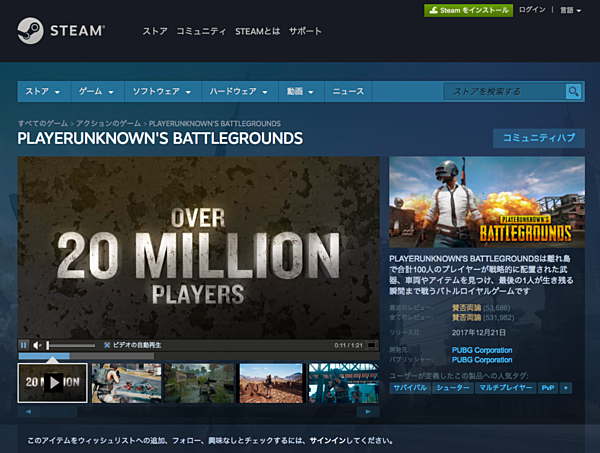Image resolution: width=600 pixels, height=453 pixels.
Task: Click the ストアを検索する search field
Action: [x=504, y=91]
